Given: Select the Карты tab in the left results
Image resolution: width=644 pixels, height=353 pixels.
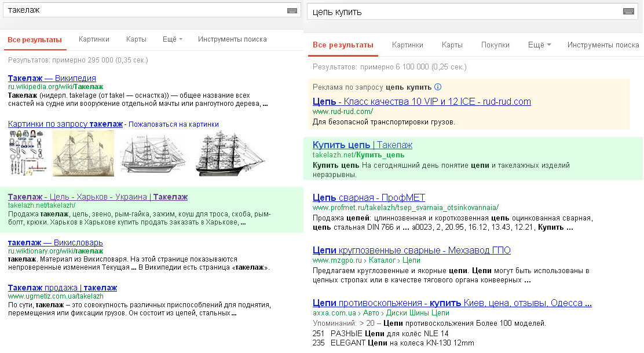Looking at the screenshot, I should (x=136, y=39).
